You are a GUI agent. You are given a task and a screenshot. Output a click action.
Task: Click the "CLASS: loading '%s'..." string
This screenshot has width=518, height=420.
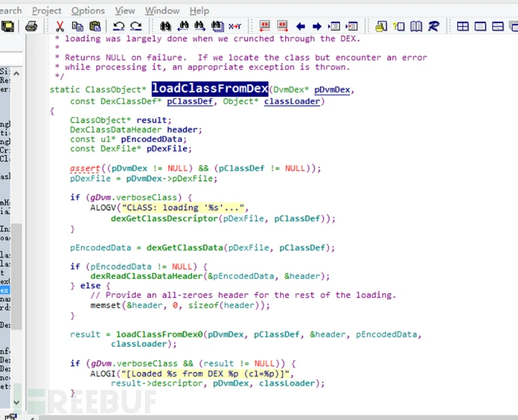click(x=182, y=208)
